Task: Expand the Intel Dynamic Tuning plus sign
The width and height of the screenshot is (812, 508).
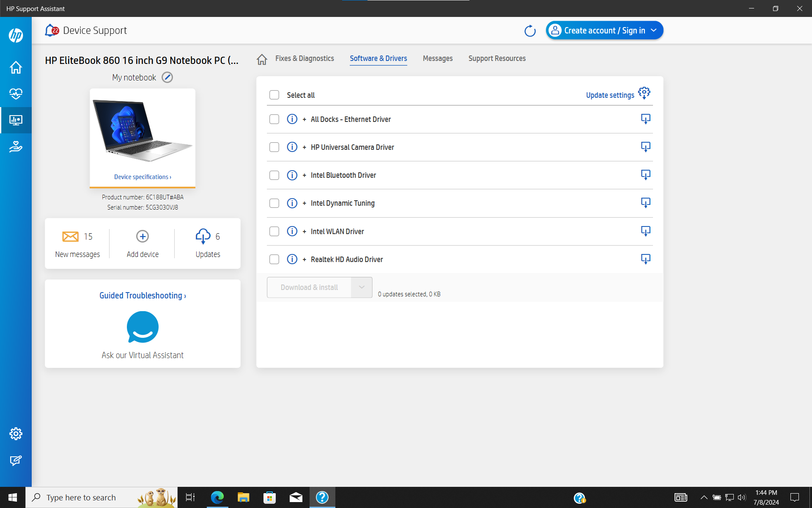Action: 304,203
